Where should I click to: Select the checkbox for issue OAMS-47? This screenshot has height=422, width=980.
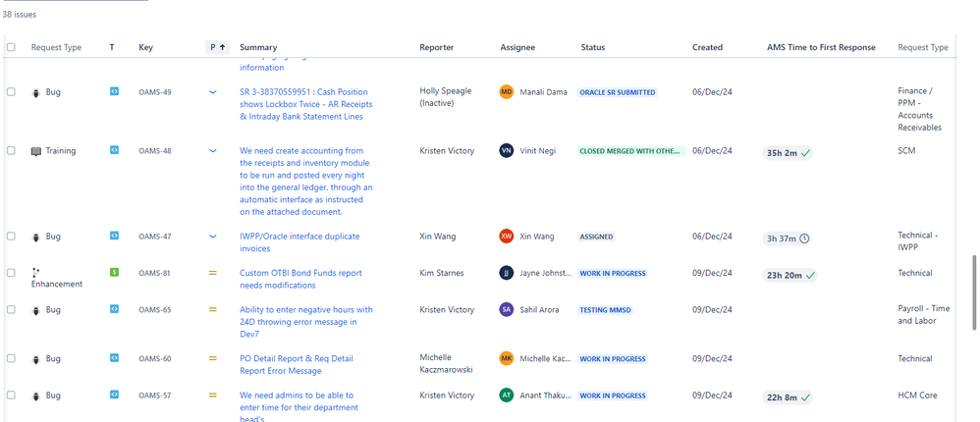11,236
